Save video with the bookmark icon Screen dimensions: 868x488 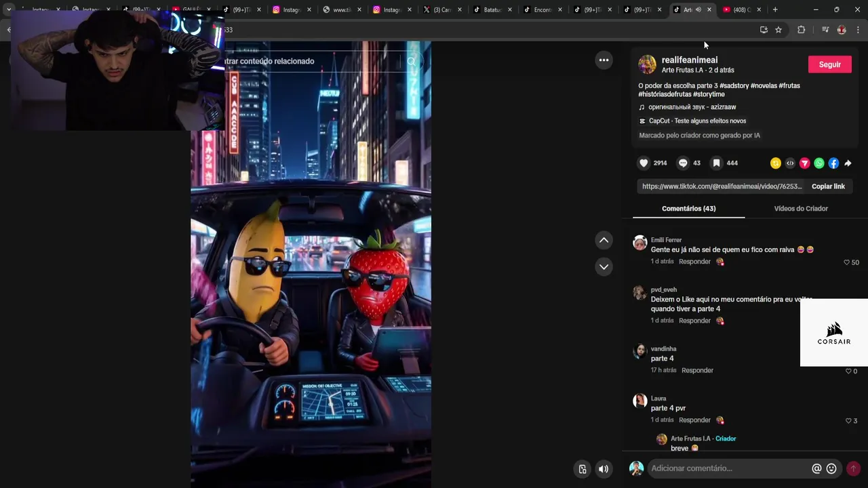716,163
